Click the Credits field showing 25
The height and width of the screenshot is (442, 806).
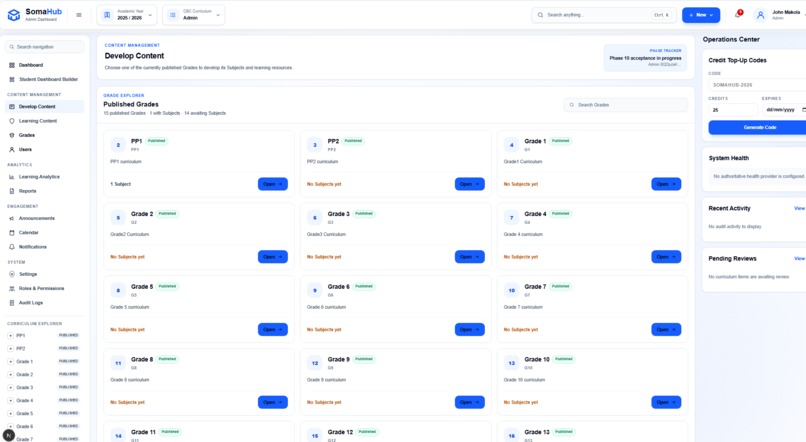tap(733, 110)
